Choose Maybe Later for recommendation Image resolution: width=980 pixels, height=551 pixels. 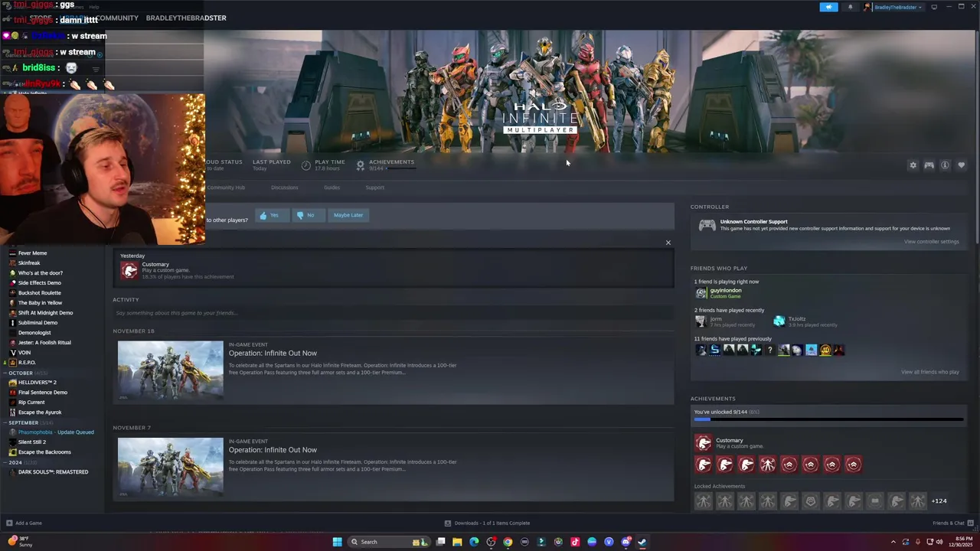[x=348, y=215]
